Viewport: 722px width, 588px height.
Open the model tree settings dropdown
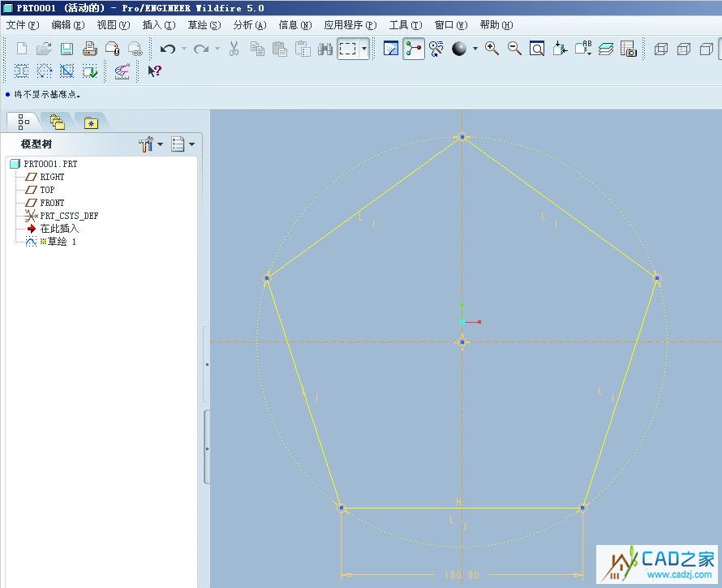tap(151, 144)
